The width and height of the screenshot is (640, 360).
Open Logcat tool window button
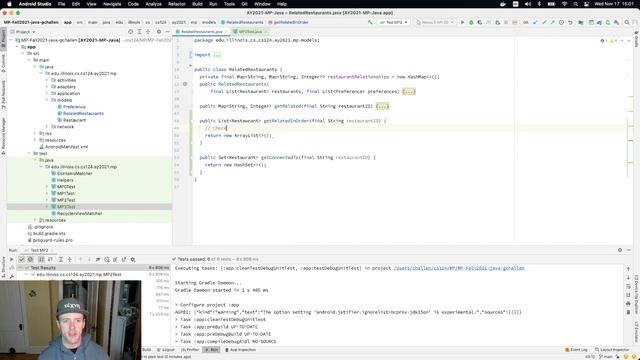(x=166, y=350)
